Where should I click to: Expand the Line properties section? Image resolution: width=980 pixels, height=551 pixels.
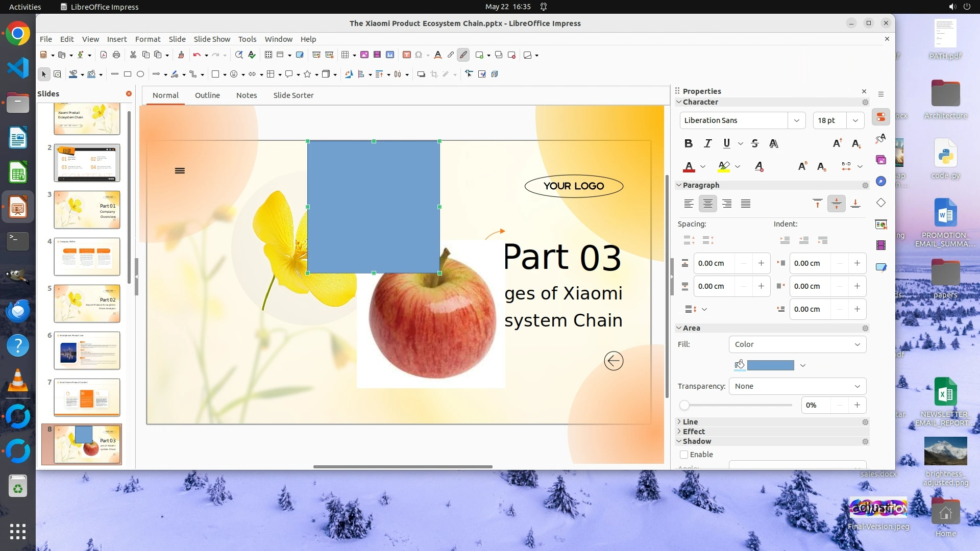point(690,422)
